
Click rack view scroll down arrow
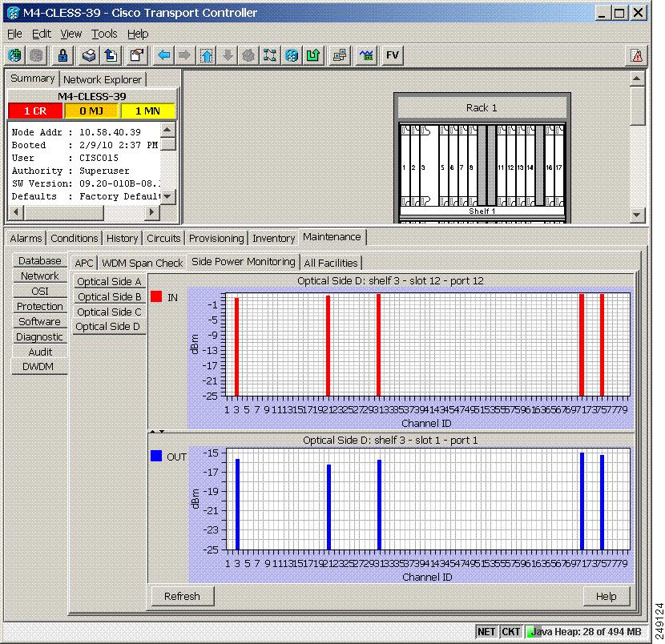point(637,215)
